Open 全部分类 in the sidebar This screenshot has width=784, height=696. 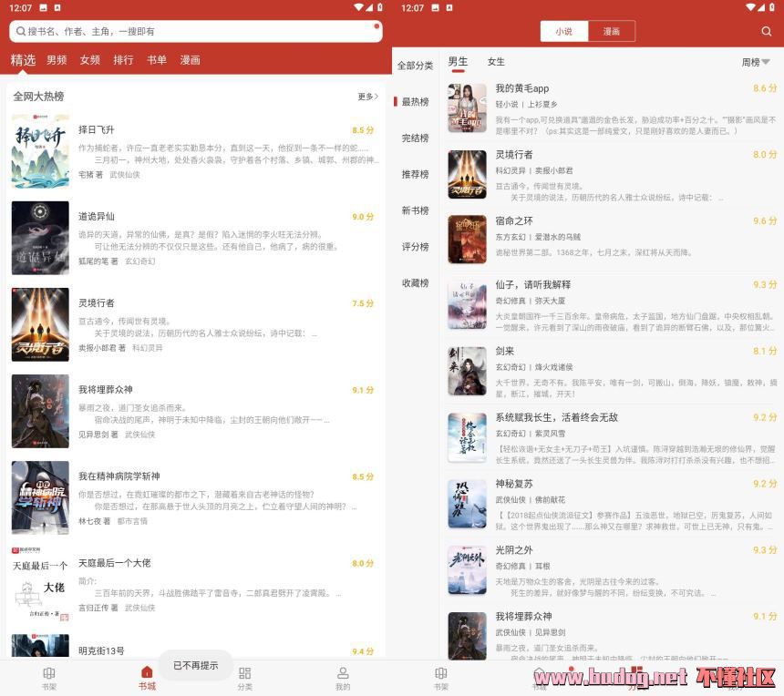tap(415, 66)
